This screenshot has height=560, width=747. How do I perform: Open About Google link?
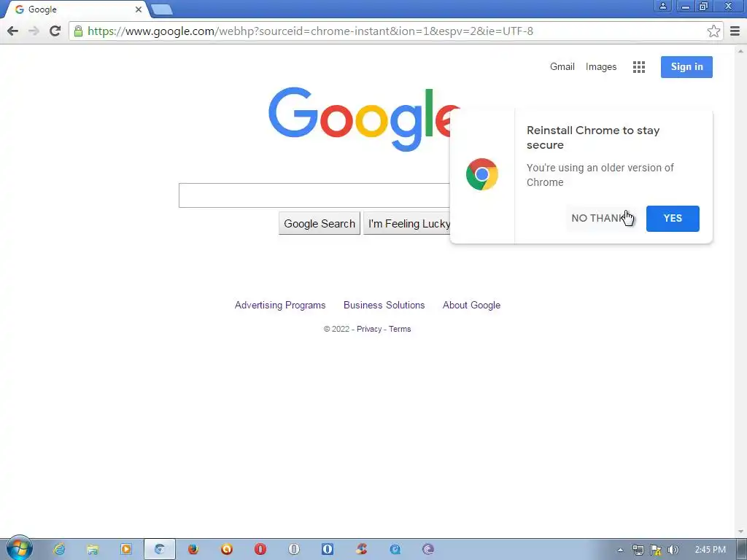[472, 305]
